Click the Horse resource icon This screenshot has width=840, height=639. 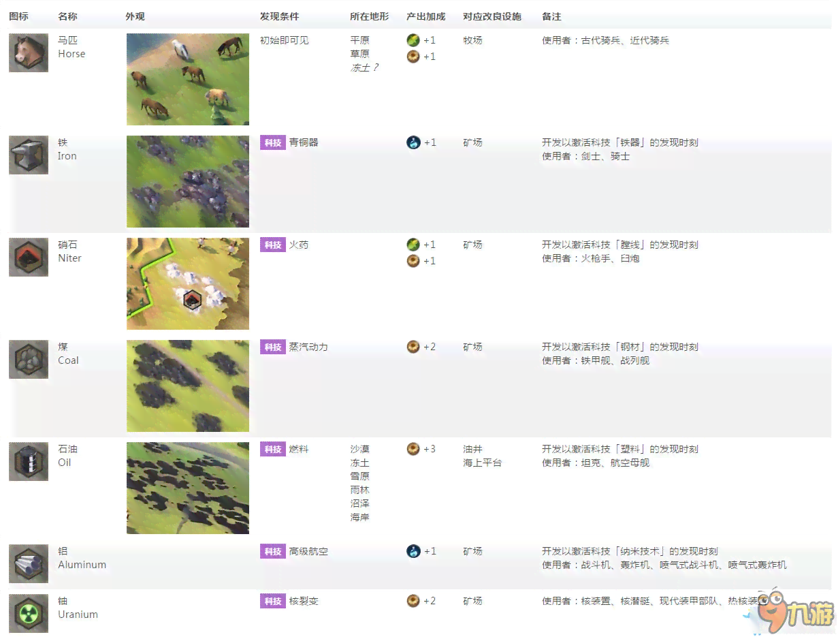pyautogui.click(x=29, y=53)
